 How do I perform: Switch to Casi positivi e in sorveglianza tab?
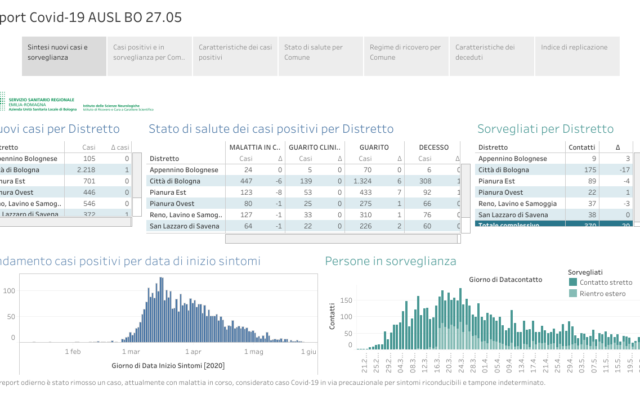(x=149, y=56)
